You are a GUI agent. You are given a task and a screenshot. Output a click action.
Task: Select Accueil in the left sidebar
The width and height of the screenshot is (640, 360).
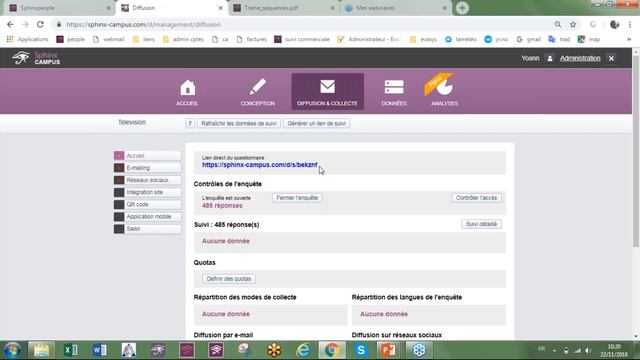(147, 156)
